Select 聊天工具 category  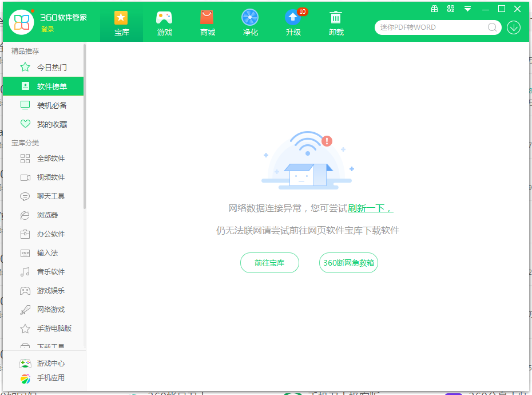[43, 196]
